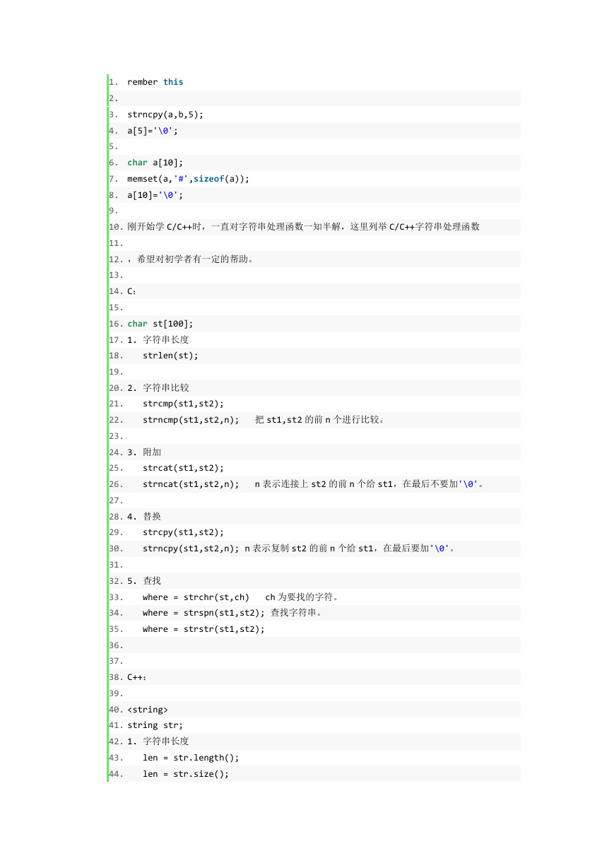Select the 'strcmp(st1,st2);' line
Image resolution: width=614 pixels, height=868 pixels.
183,404
